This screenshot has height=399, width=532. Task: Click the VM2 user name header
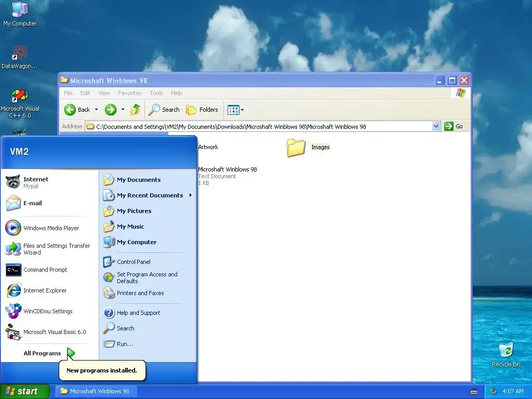(x=19, y=152)
